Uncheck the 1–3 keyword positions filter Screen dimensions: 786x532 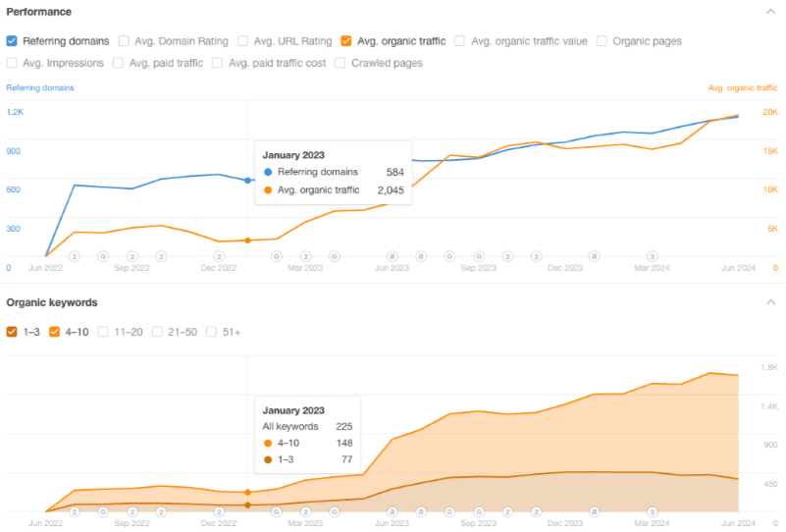[x=12, y=332]
